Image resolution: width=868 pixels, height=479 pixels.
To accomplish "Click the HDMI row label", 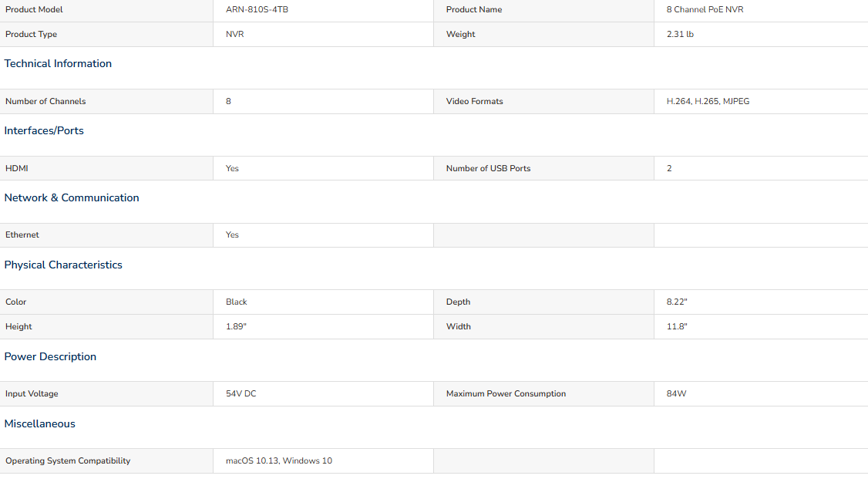I will click(17, 168).
